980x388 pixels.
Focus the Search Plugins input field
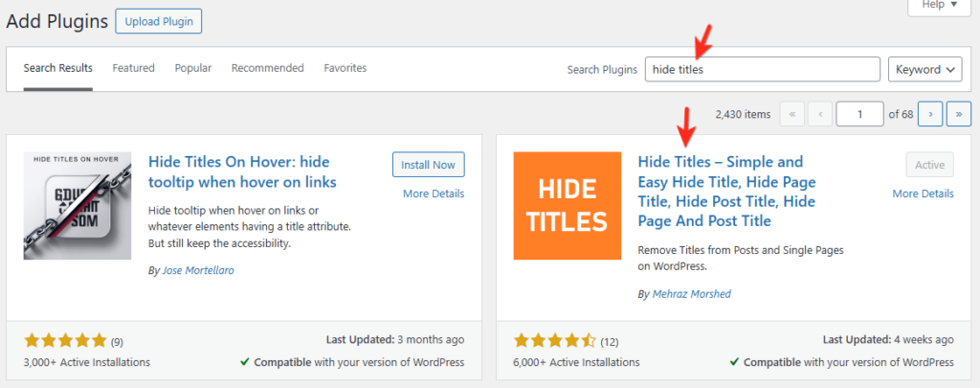763,70
